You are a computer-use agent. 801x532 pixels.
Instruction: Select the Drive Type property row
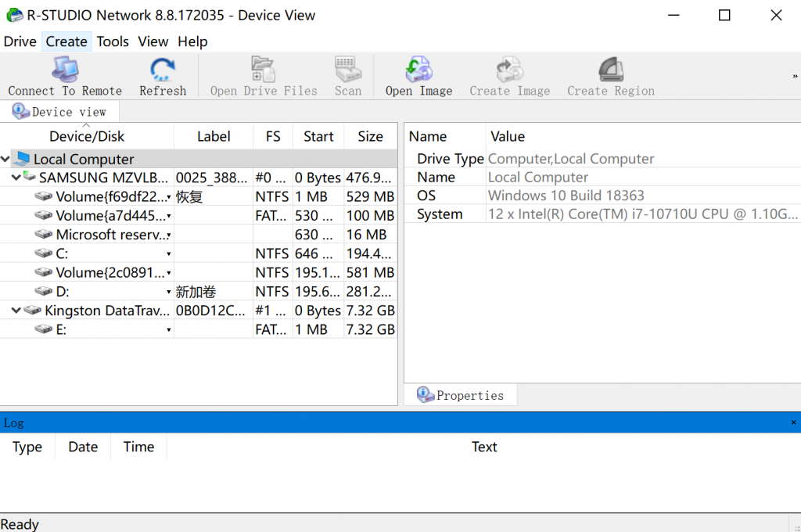(x=603, y=158)
